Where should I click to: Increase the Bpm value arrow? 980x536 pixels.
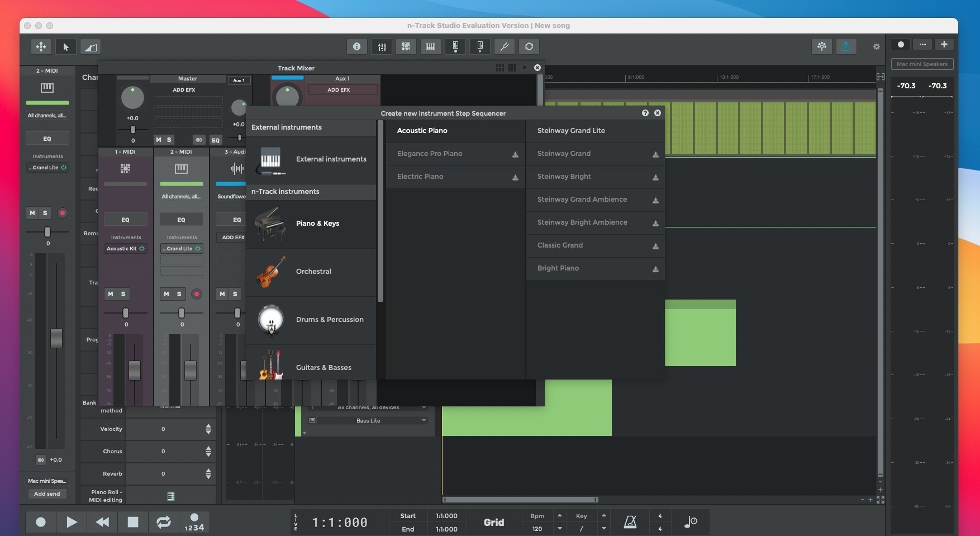(x=559, y=515)
